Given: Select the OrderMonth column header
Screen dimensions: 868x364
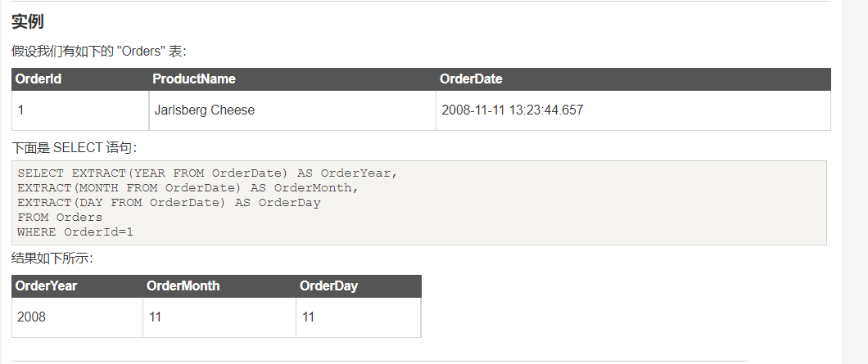Looking at the screenshot, I should [183, 286].
